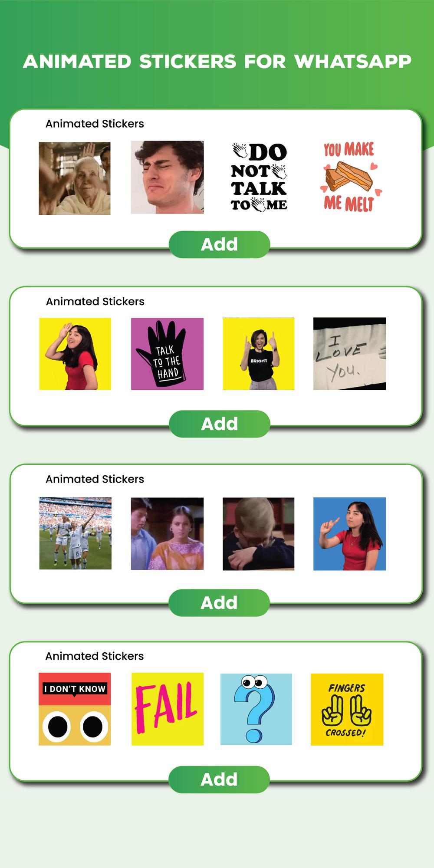Tap the dancing girl in red sticker
The width and height of the screenshot is (434, 868).
click(x=75, y=354)
